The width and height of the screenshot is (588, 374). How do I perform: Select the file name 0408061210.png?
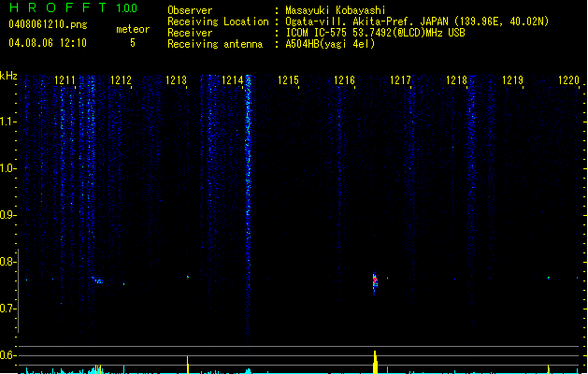pyautogui.click(x=48, y=24)
